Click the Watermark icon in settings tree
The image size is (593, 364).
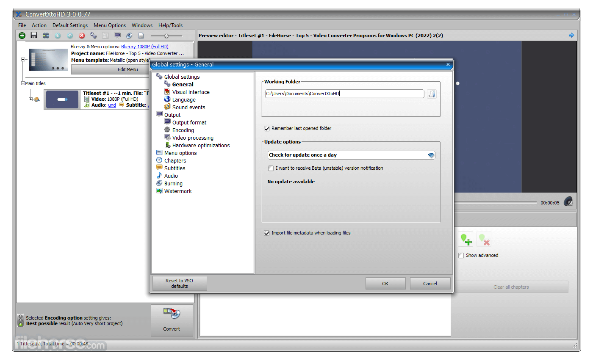pyautogui.click(x=159, y=191)
